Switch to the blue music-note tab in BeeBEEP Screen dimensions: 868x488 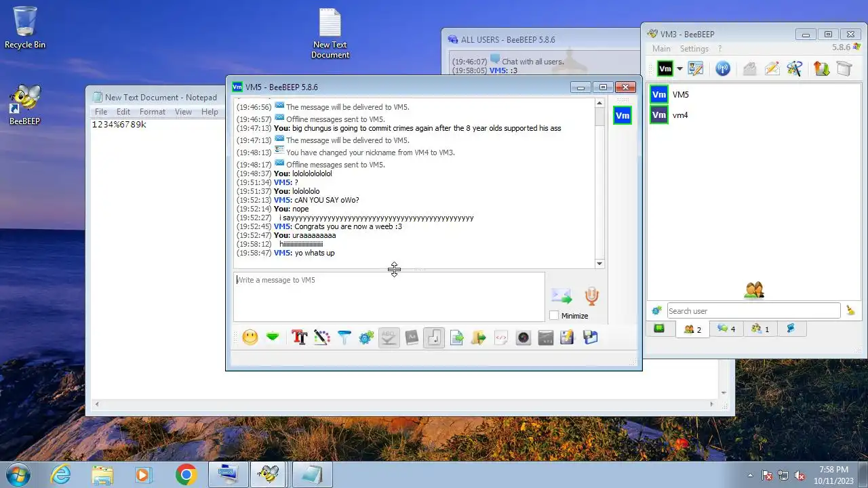791,329
